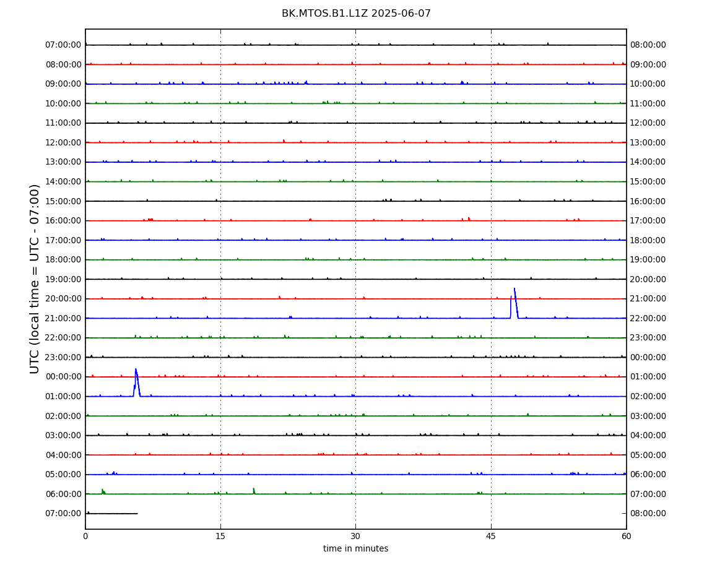Click the left-axis start time label 19:00:00
This screenshot has width=712, height=588.
64,279
